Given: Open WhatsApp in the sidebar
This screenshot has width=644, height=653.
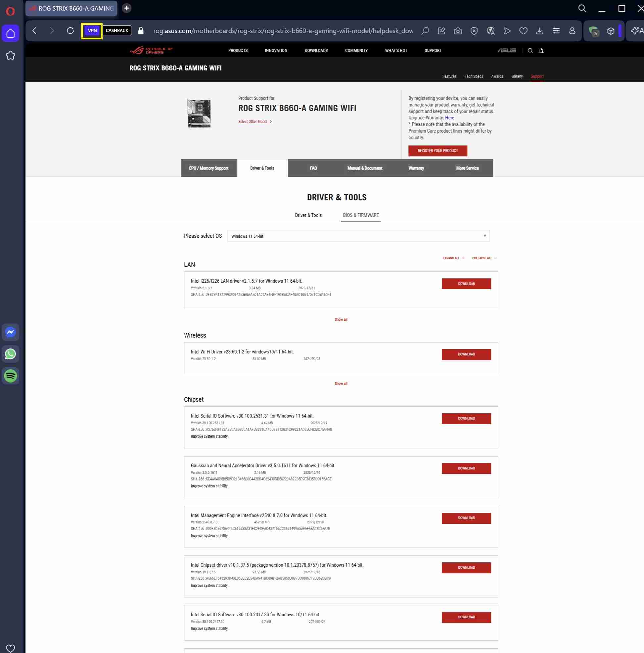Looking at the screenshot, I should tap(11, 354).
